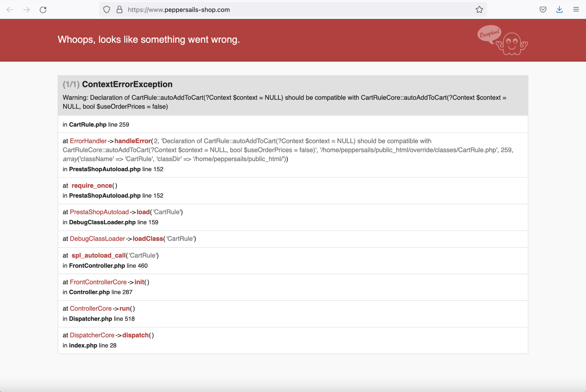This screenshot has width=586, height=392.
Task: Click the ControllerCore class link
Action: click(x=91, y=308)
